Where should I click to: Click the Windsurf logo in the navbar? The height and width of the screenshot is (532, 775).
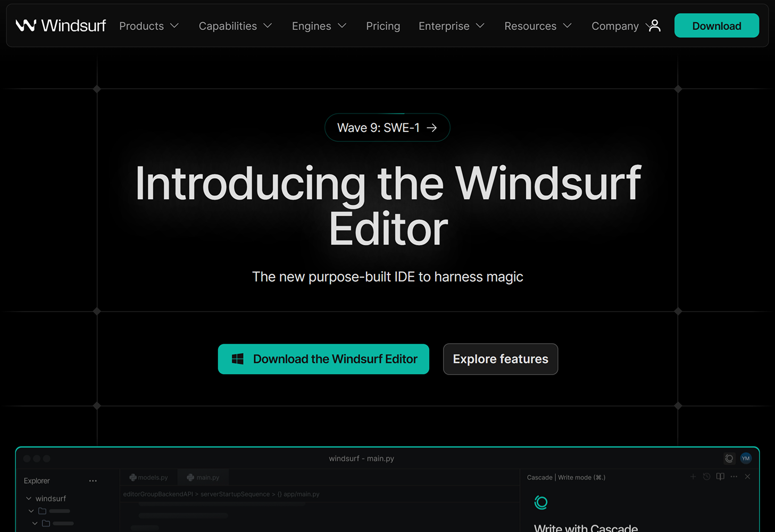(61, 26)
